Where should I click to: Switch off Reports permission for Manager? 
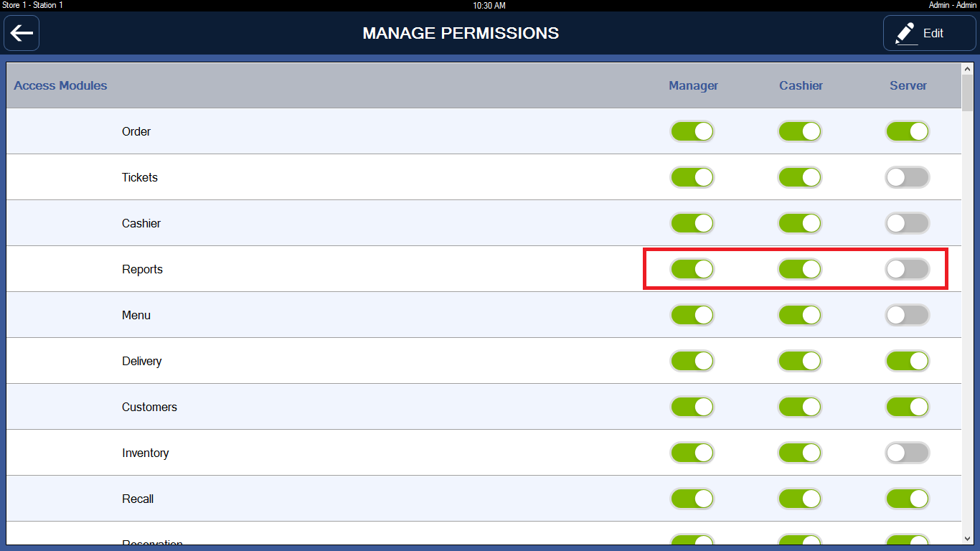click(692, 269)
